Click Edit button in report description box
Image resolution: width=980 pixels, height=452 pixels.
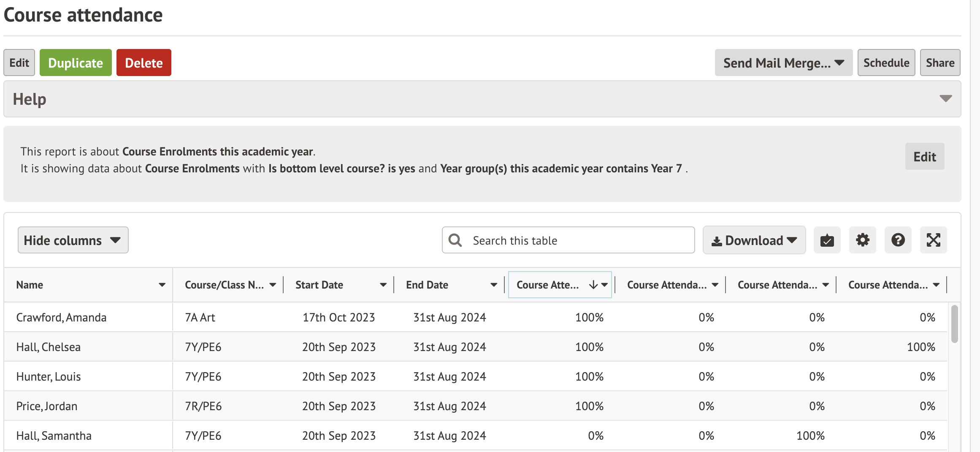tap(924, 157)
